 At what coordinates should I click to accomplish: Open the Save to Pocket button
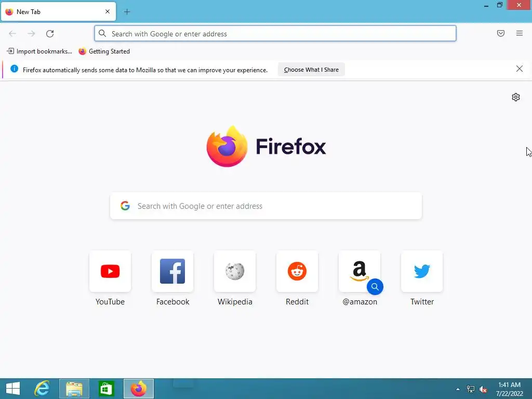[501, 33]
